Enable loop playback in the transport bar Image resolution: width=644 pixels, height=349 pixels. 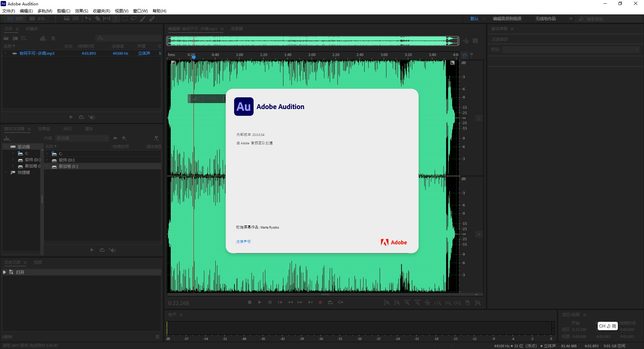[x=330, y=302]
